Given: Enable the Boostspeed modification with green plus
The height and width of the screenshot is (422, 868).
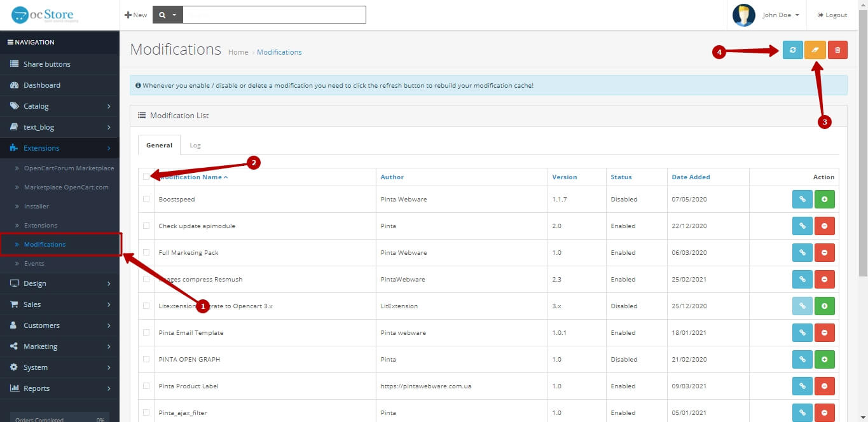Looking at the screenshot, I should [825, 200].
